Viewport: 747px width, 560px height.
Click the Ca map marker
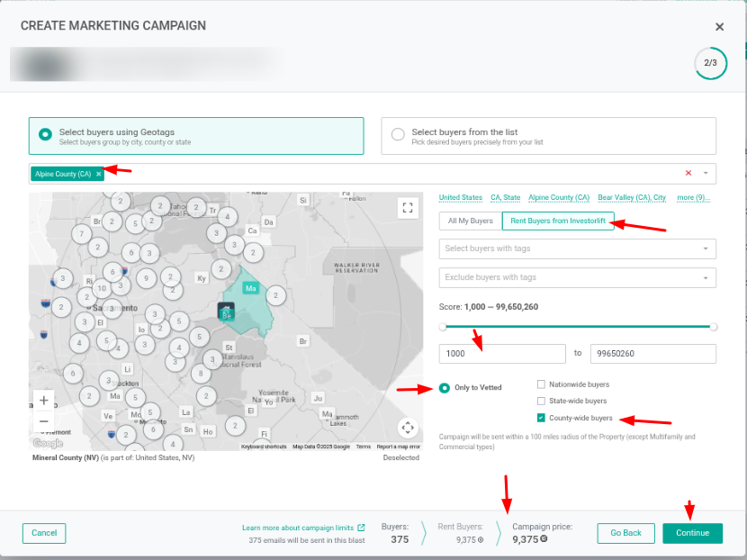click(x=253, y=230)
